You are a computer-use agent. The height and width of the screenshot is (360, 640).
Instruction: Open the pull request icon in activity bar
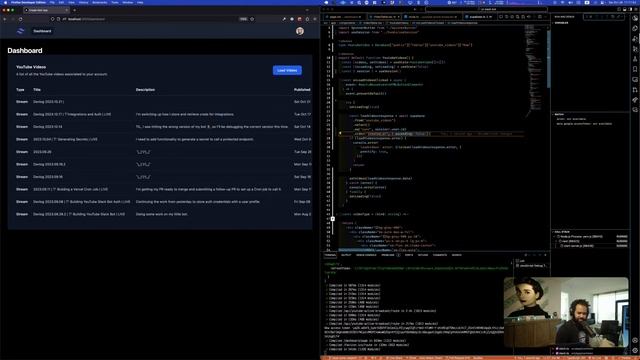635,90
